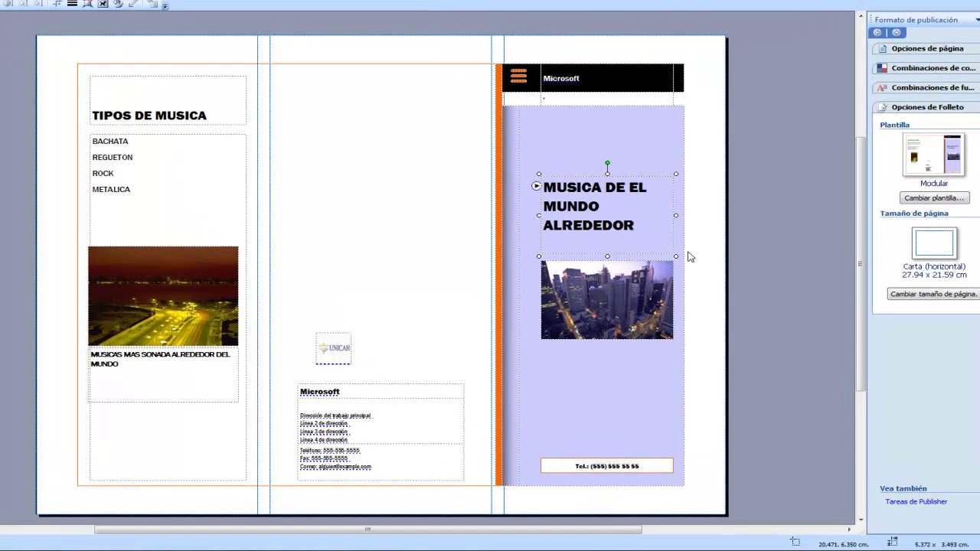The height and width of the screenshot is (551, 980).
Task: Click the Vea también heading
Action: pyautogui.click(x=903, y=488)
